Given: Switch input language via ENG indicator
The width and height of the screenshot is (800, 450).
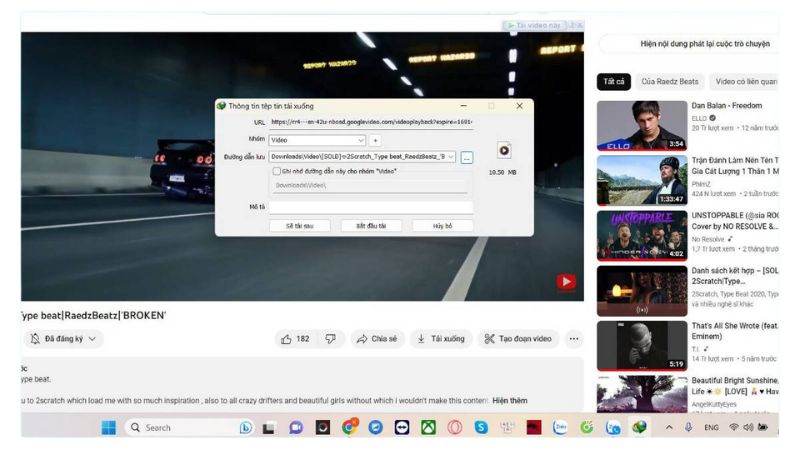Looking at the screenshot, I should (711, 428).
